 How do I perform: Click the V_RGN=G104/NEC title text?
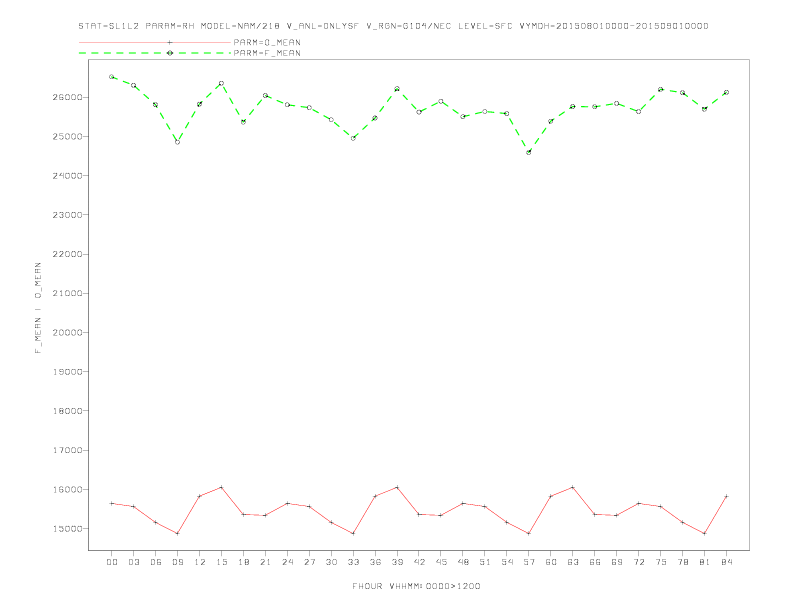(409, 26)
